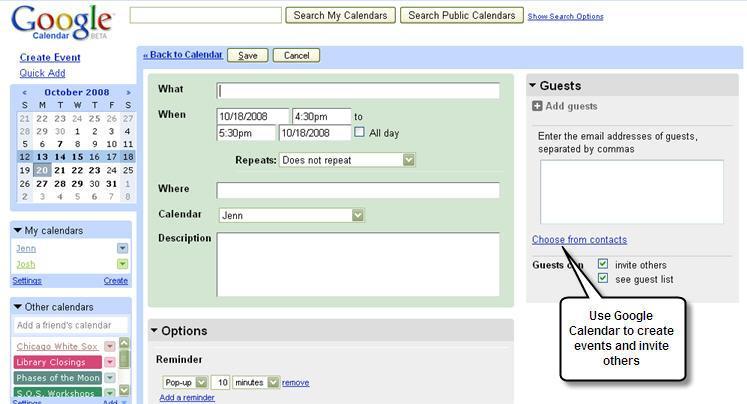
Task: Open the Josh calendar color menu
Action: point(122,264)
